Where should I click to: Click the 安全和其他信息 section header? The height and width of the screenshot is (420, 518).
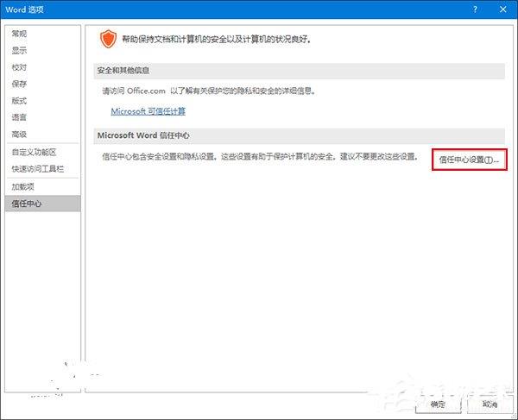tap(299, 71)
